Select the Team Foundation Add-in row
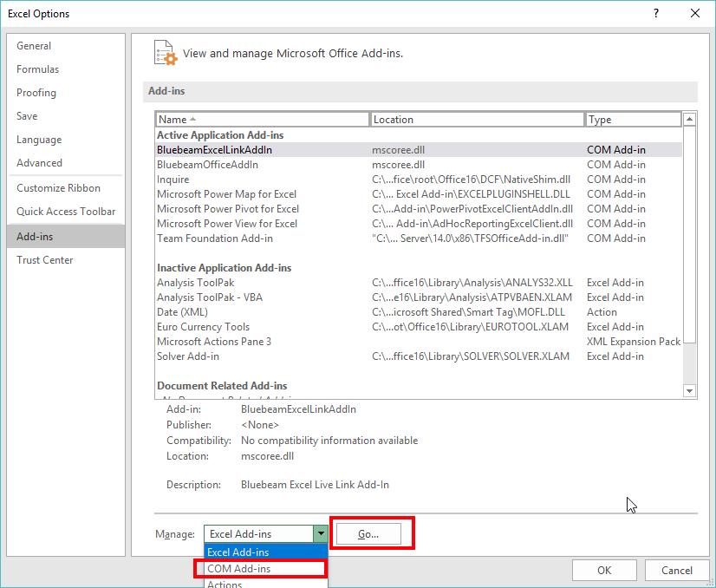 419,238
